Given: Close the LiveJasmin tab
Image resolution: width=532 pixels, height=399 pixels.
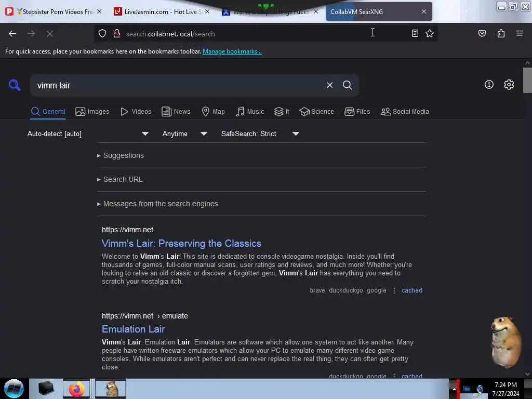Looking at the screenshot, I should click(x=207, y=11).
